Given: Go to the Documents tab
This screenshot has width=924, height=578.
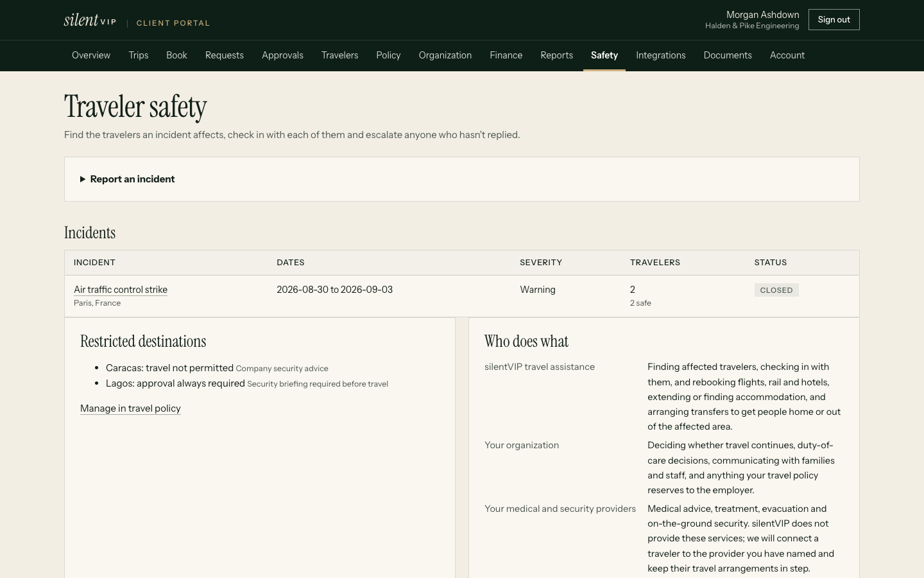Looking at the screenshot, I should point(728,55).
